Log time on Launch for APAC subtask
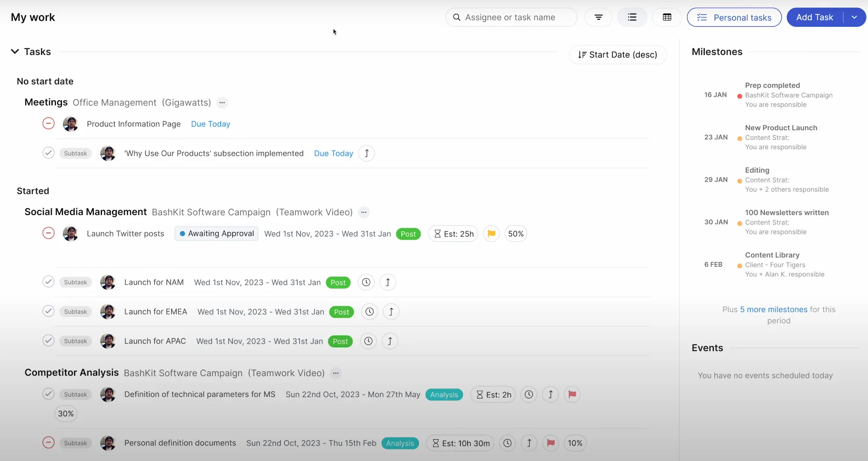 pyautogui.click(x=368, y=341)
